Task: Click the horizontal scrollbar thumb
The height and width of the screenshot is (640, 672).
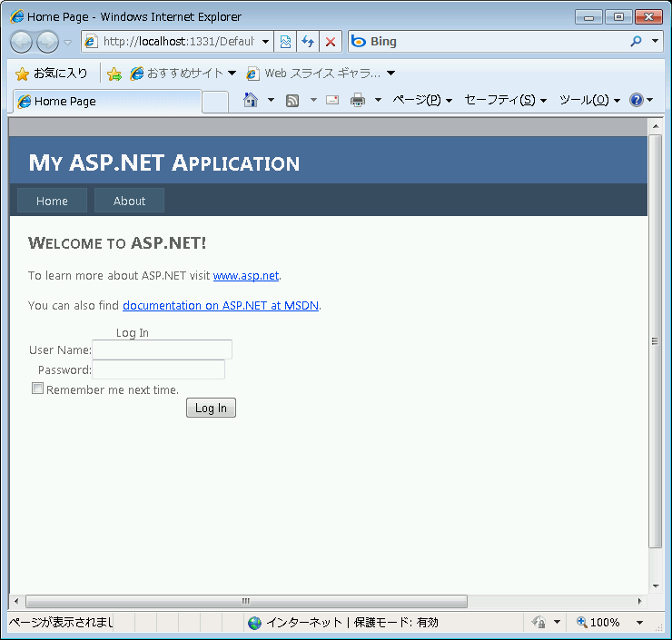Action: click(245, 601)
